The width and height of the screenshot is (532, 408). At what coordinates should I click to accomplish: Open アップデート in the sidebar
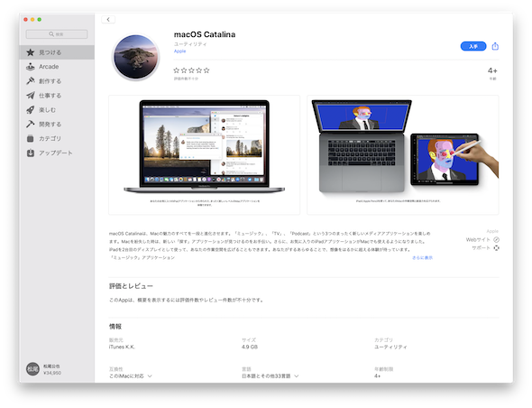[57, 153]
